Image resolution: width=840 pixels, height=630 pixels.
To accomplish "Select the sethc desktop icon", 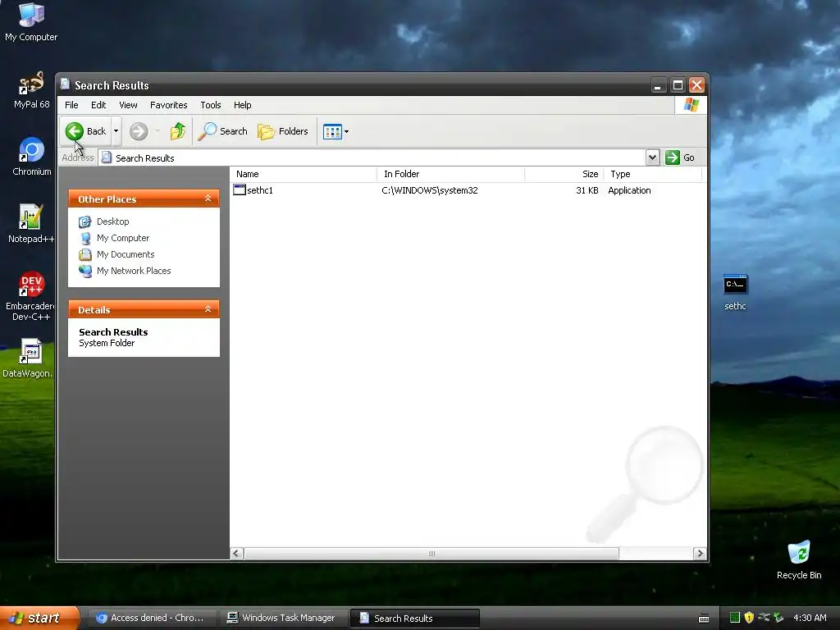I will pos(736,292).
